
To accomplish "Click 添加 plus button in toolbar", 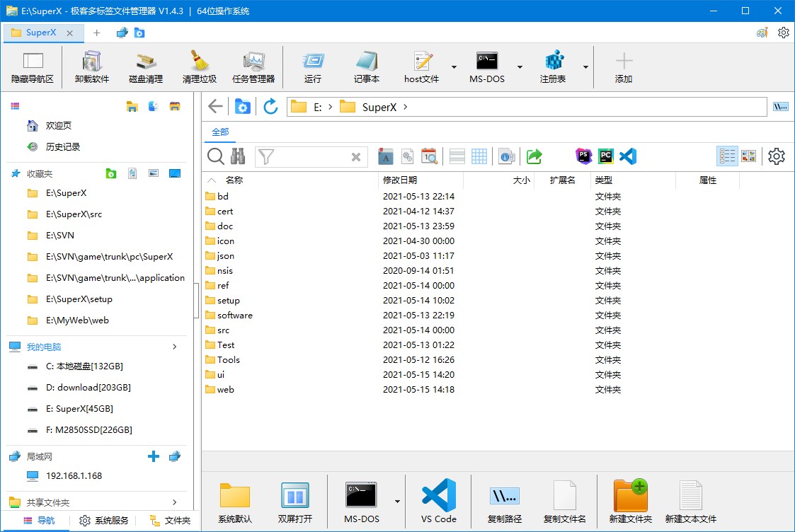I will [x=624, y=67].
